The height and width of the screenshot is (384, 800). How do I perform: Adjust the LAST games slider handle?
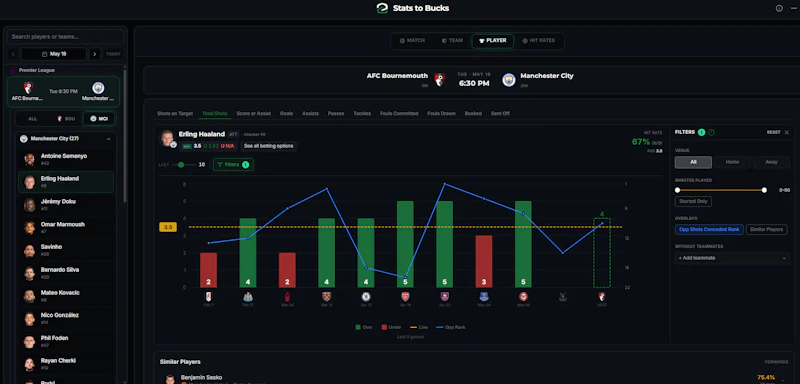pyautogui.click(x=181, y=165)
